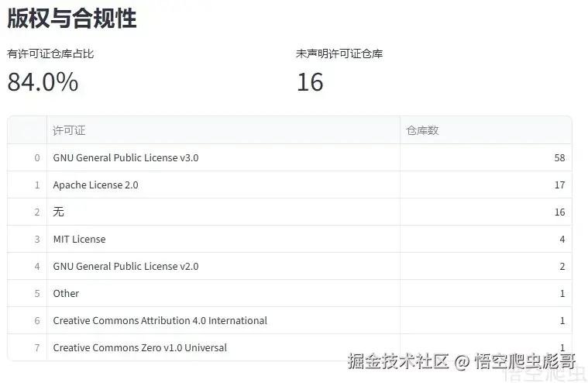
Task: Select the count cell showing 58
Action: [x=486, y=157]
